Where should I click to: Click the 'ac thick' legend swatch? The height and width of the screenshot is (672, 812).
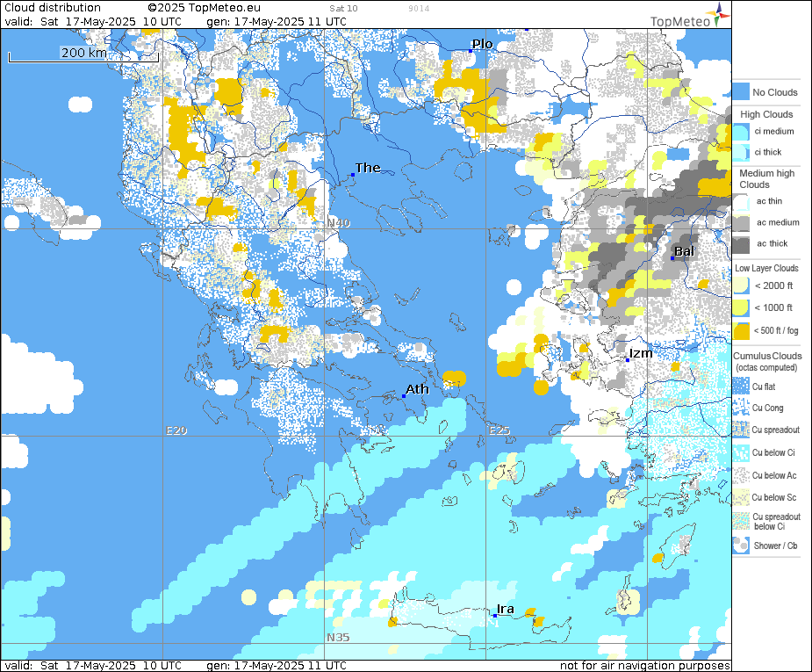[x=741, y=244]
